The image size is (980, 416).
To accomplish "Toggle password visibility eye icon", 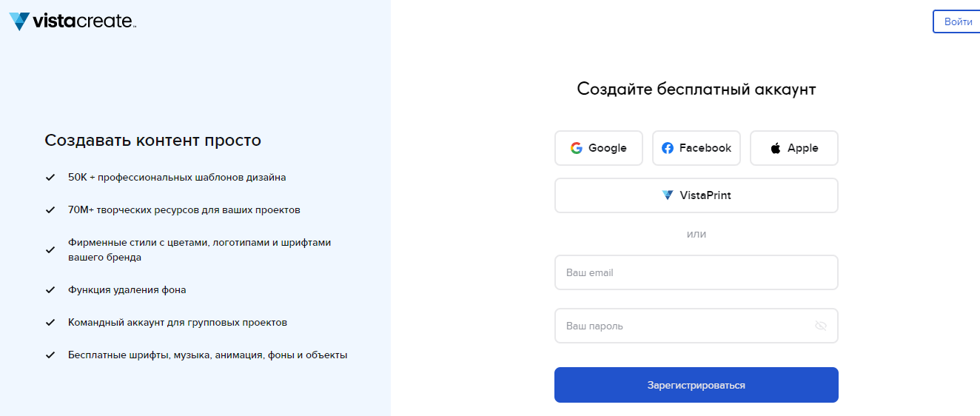I will [x=820, y=326].
